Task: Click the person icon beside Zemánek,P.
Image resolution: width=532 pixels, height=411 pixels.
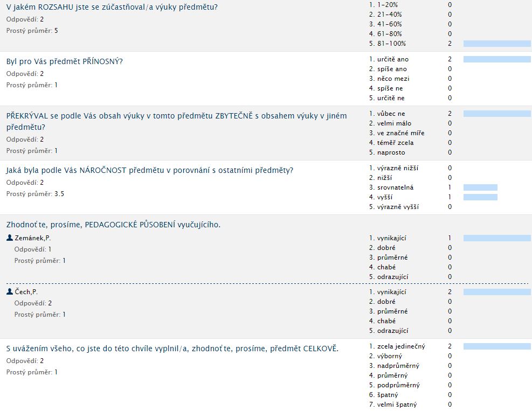Action: [10, 238]
